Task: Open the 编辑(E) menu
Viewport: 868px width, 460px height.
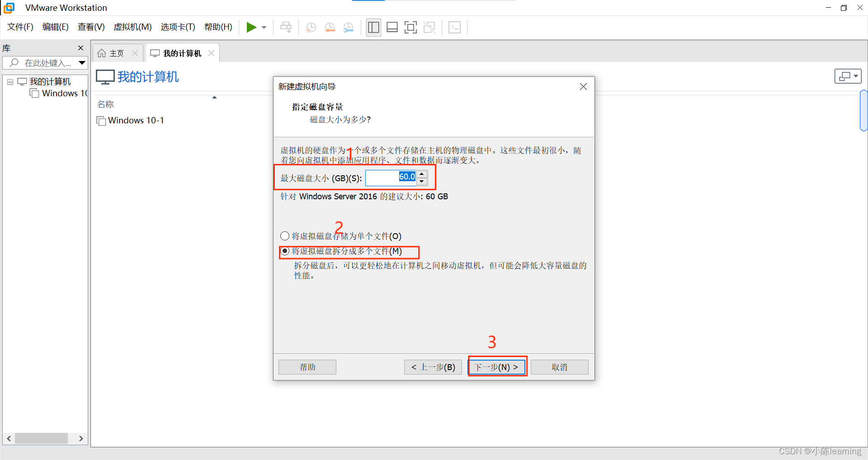Action: (x=55, y=27)
